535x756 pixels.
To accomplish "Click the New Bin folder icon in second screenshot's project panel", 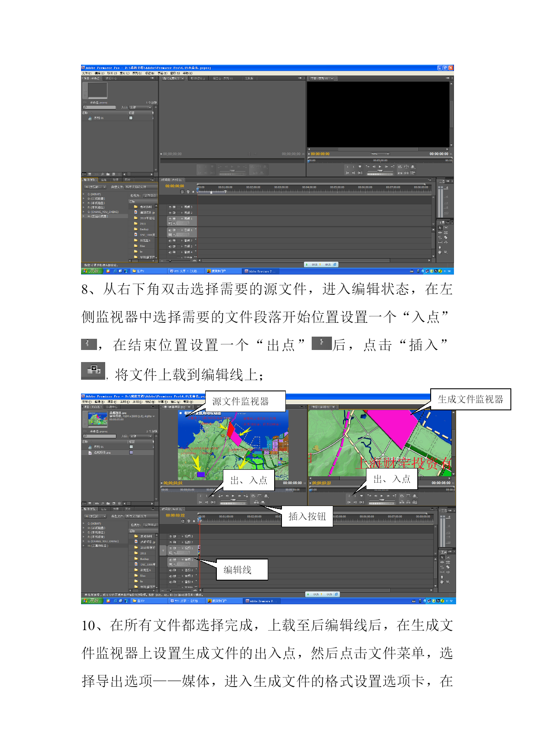I will point(108,503).
